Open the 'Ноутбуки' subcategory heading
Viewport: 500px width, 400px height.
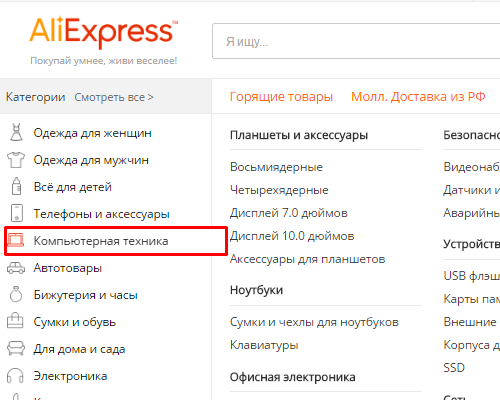[x=256, y=290]
